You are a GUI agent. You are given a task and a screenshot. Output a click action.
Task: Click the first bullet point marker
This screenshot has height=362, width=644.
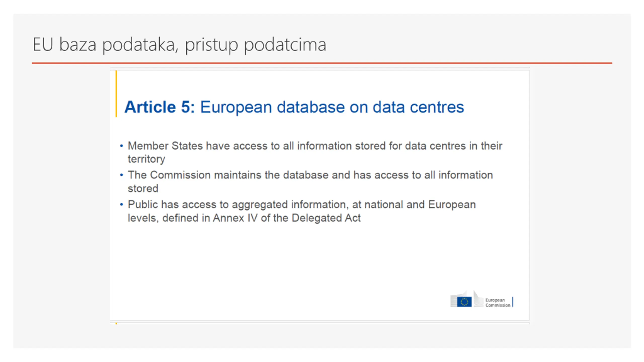122,146
